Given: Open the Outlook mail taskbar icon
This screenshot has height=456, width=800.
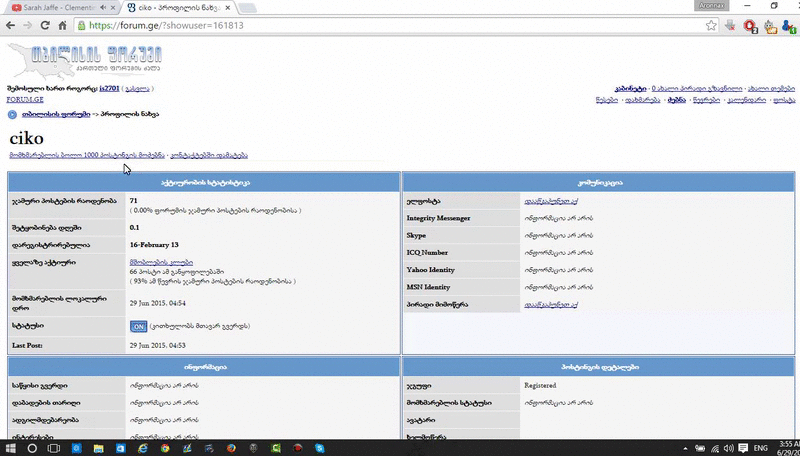Looking at the screenshot, I should coord(120,448).
